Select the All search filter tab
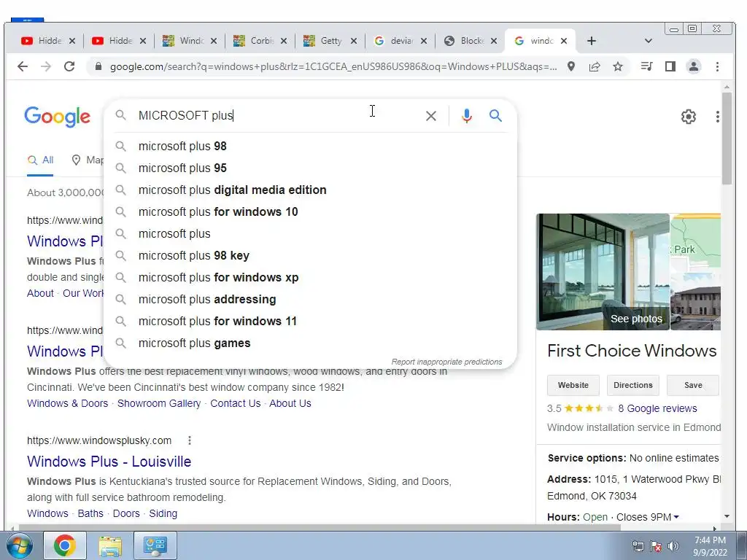Screen dimensions: 747x560 [41, 160]
